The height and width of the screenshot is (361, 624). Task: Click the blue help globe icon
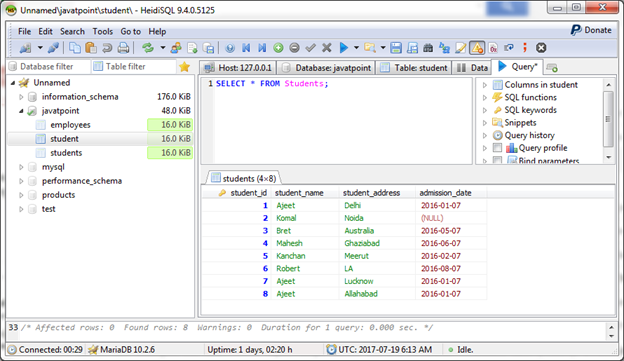tap(230, 48)
